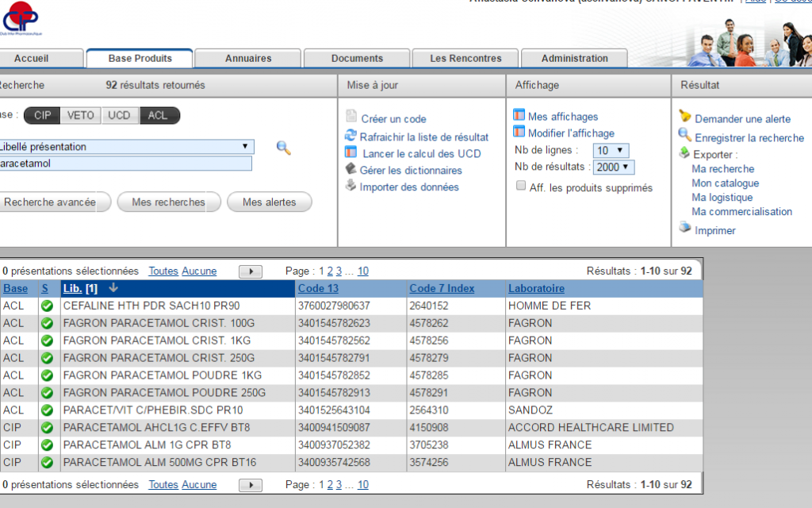
Task: Click the Importer des données icon
Action: click(350, 185)
